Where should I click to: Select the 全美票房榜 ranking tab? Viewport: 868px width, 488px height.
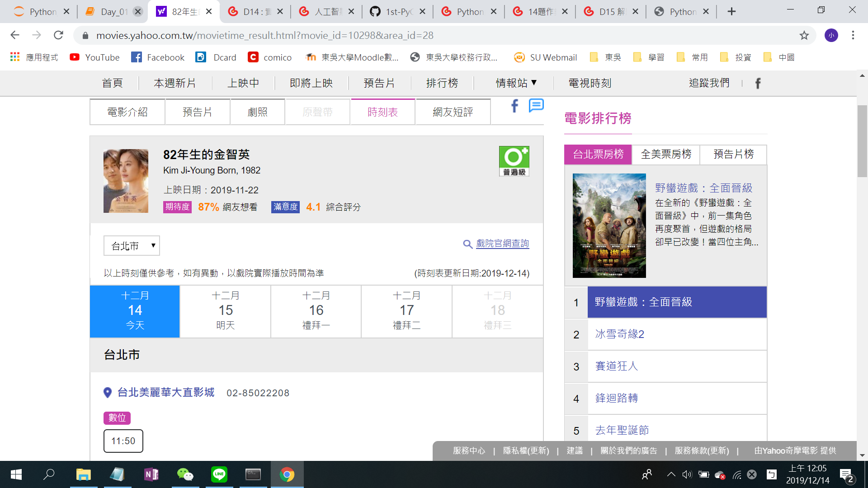[666, 155]
